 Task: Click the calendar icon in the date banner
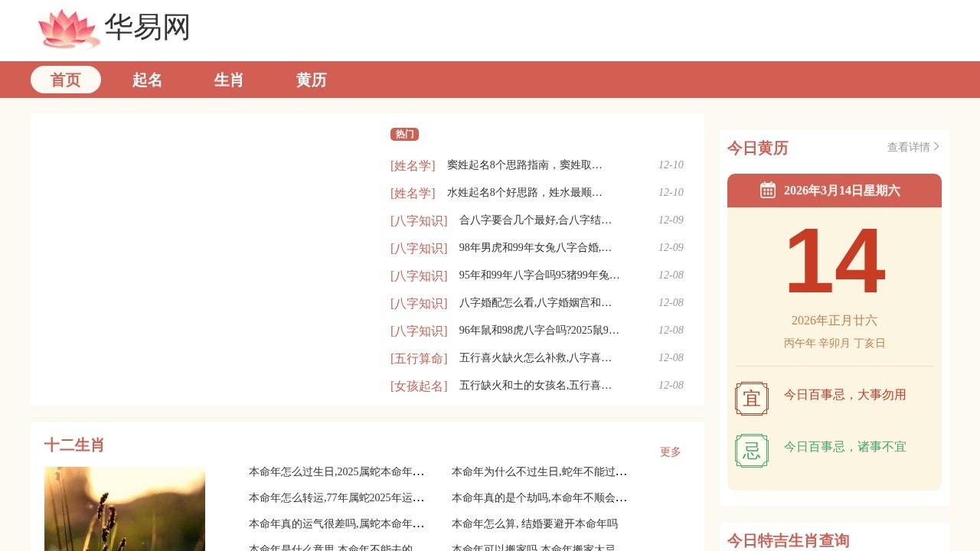(767, 190)
